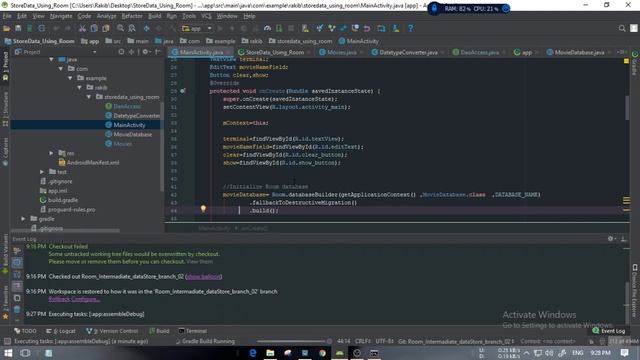Click the Profiler gauge toolbar icon
Viewport: 640px width, 360px height.
(267, 29)
